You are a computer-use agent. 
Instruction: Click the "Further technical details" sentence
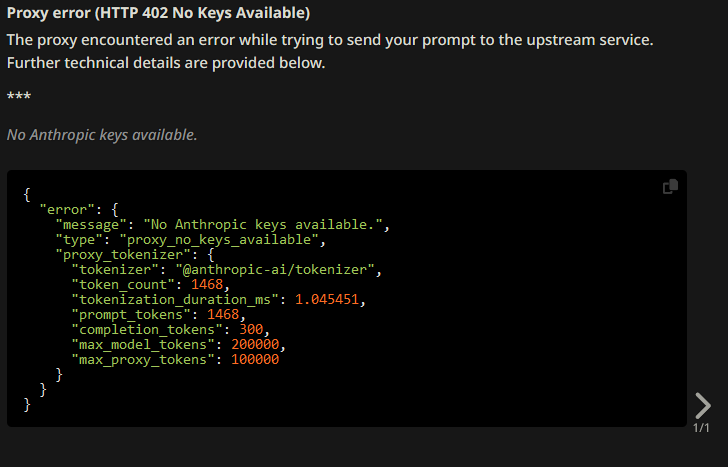166,63
